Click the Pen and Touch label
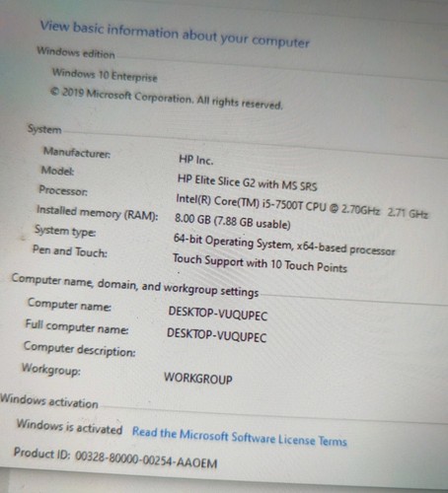 click(x=70, y=251)
